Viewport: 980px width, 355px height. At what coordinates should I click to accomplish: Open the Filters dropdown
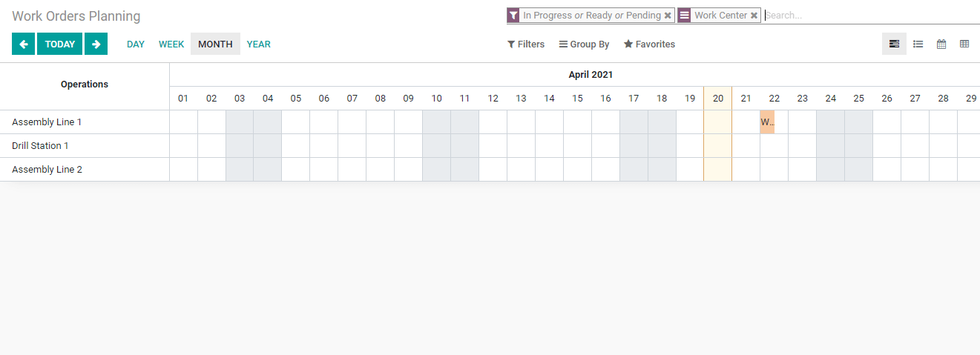526,44
